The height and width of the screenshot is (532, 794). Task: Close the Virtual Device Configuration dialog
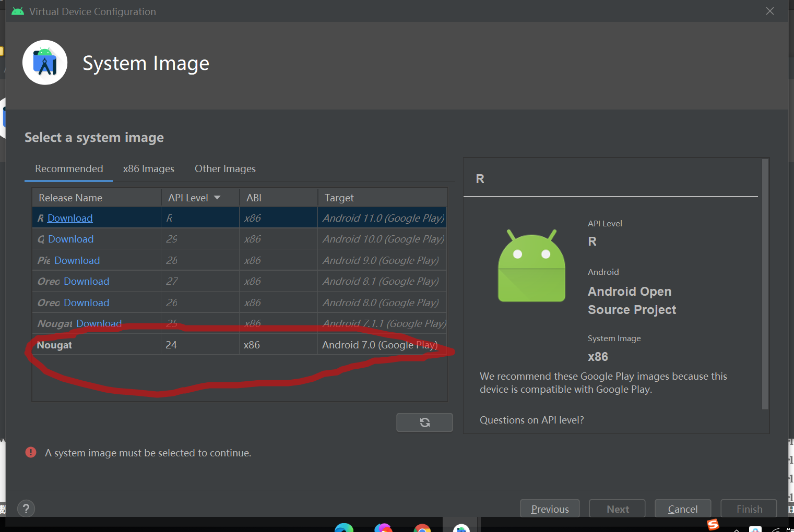coord(769,11)
